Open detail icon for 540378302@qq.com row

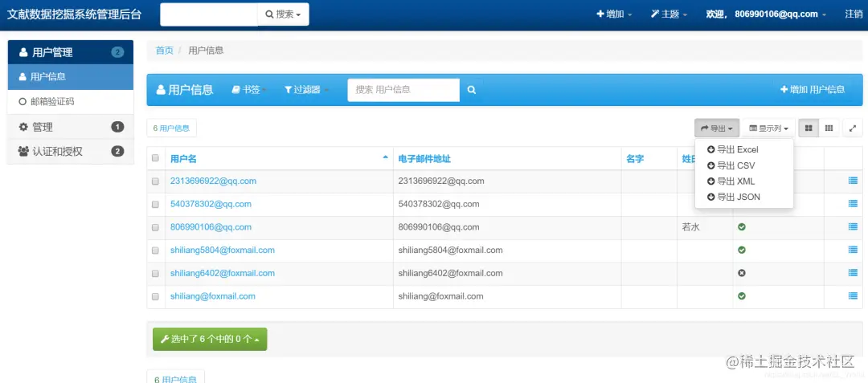853,204
